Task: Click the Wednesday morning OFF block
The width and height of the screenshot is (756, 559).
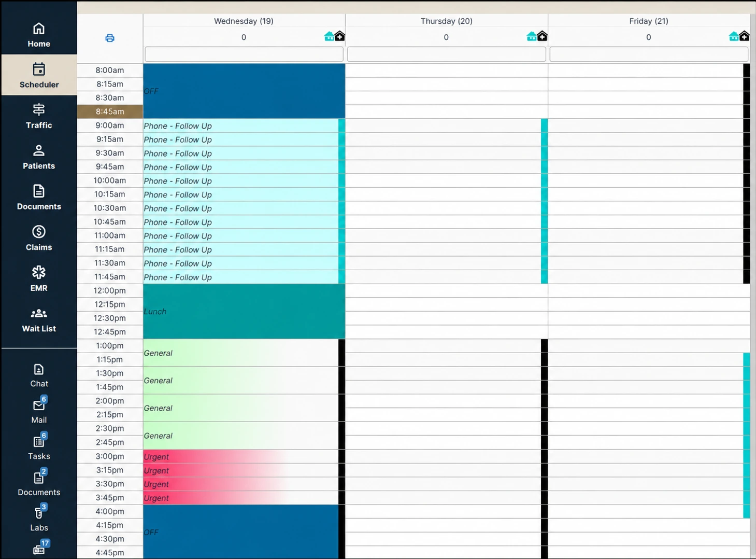Action: coord(244,91)
